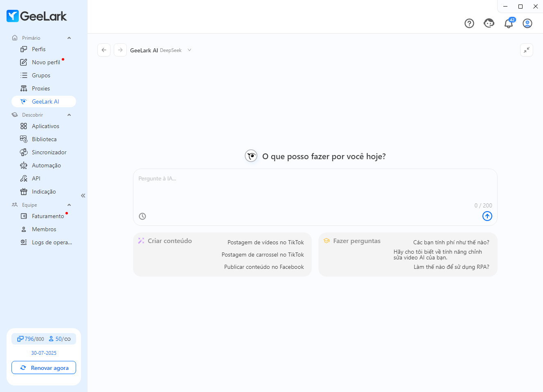Viewport: 543px width, 392px height.
Task: Go back with left arrow button
Action: coord(104,50)
